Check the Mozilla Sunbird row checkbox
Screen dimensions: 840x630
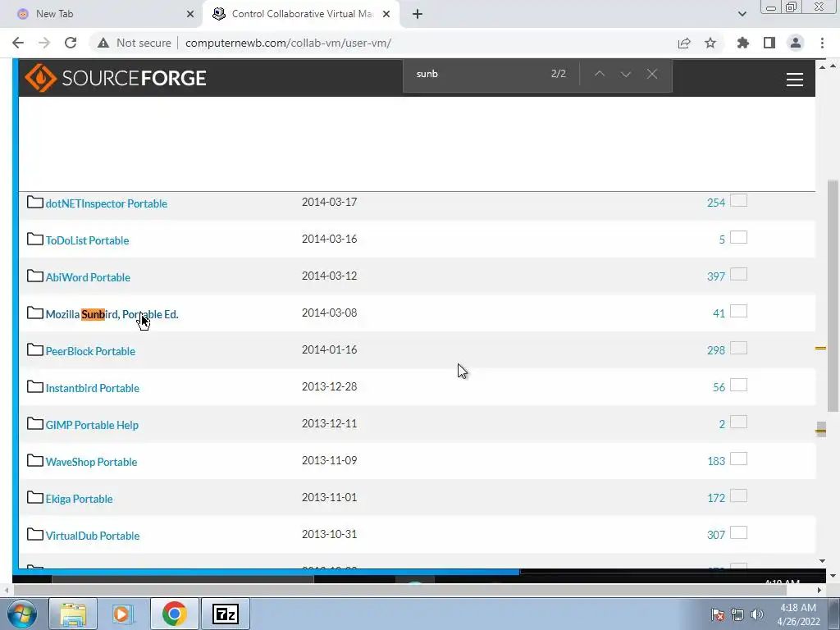tap(739, 311)
